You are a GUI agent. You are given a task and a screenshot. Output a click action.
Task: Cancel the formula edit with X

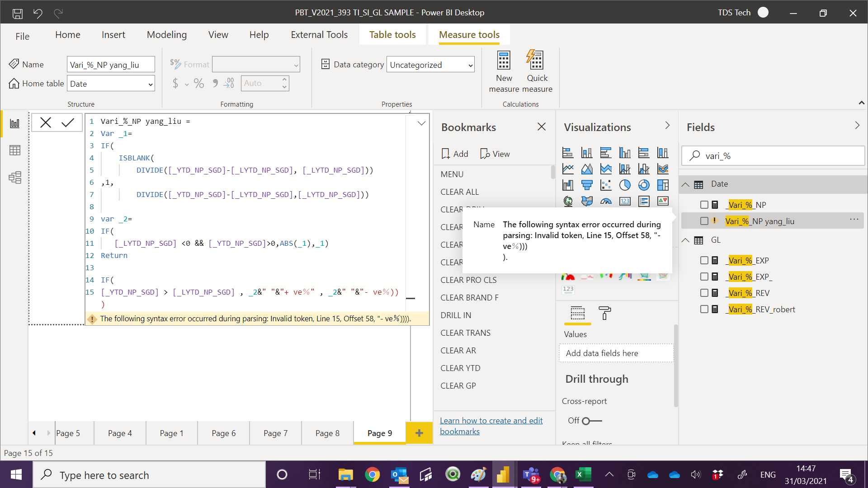[46, 122]
